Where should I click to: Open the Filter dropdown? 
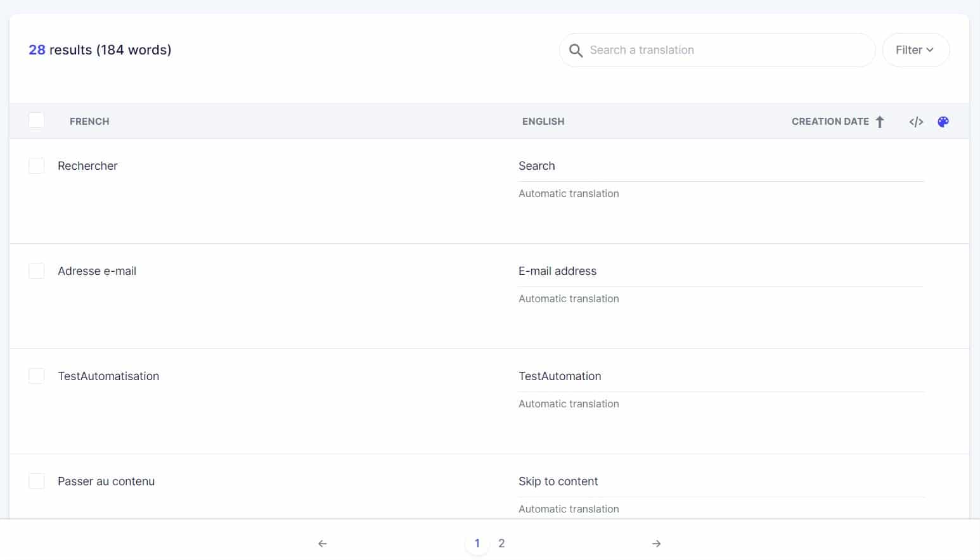(915, 50)
